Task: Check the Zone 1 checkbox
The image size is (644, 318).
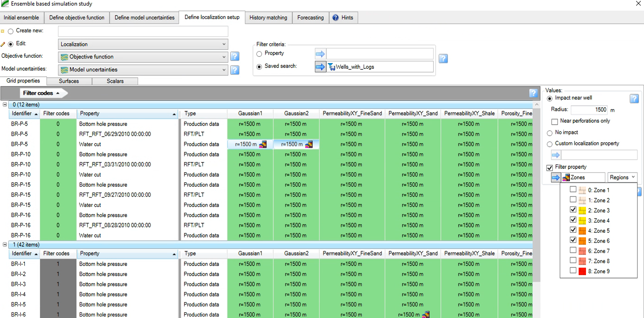Action: (x=573, y=190)
